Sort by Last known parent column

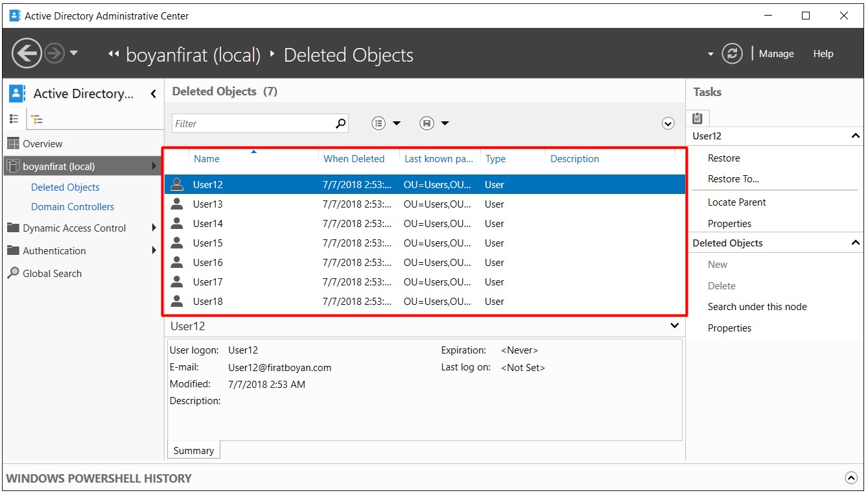[x=440, y=159]
